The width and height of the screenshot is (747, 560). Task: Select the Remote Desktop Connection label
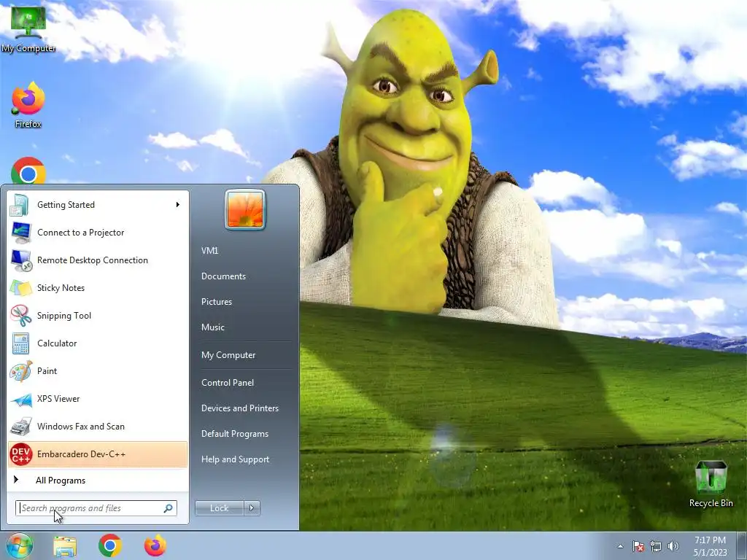(x=93, y=260)
